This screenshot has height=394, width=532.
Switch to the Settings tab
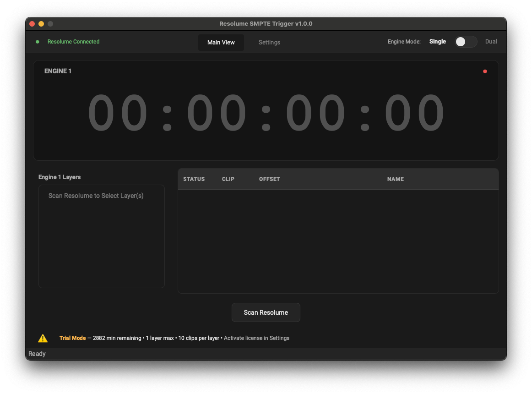[269, 43]
